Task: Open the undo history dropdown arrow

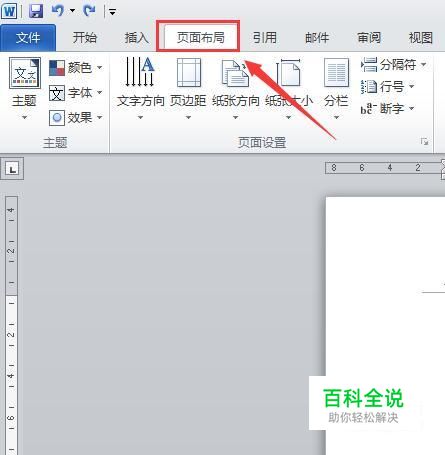Action: pyautogui.click(x=72, y=11)
